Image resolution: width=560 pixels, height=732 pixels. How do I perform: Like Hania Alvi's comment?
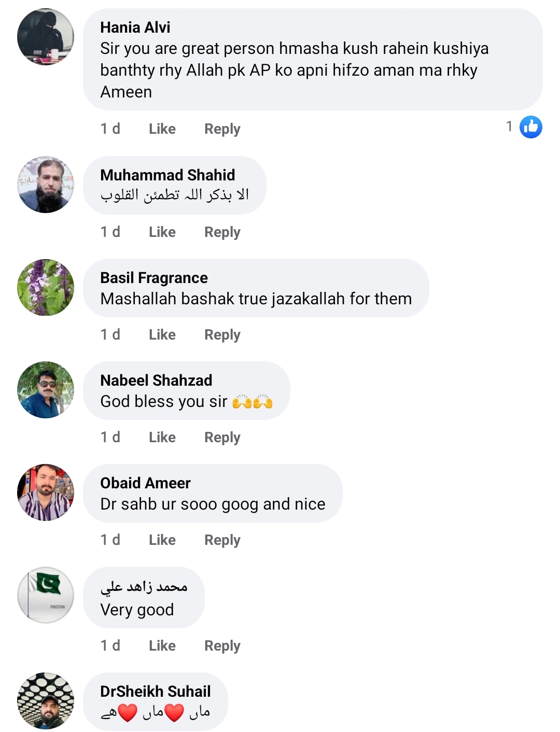coord(162,129)
